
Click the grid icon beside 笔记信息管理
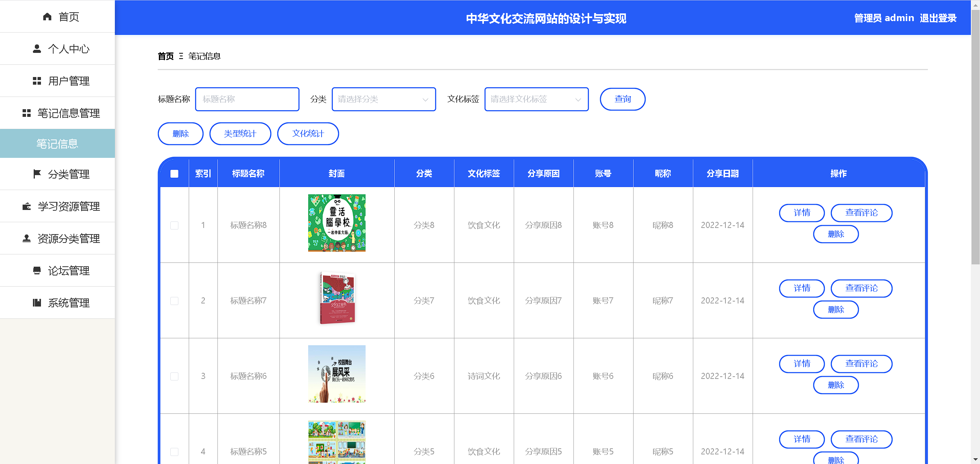[x=26, y=113]
